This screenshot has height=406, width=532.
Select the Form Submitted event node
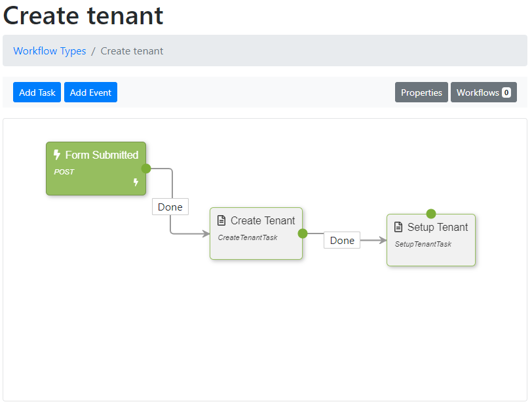pos(96,169)
